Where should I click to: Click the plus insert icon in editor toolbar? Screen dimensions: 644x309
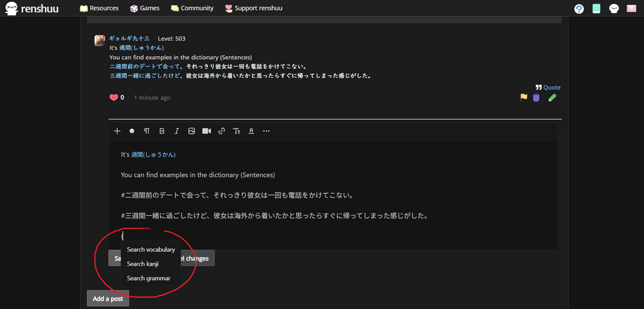pos(117,131)
